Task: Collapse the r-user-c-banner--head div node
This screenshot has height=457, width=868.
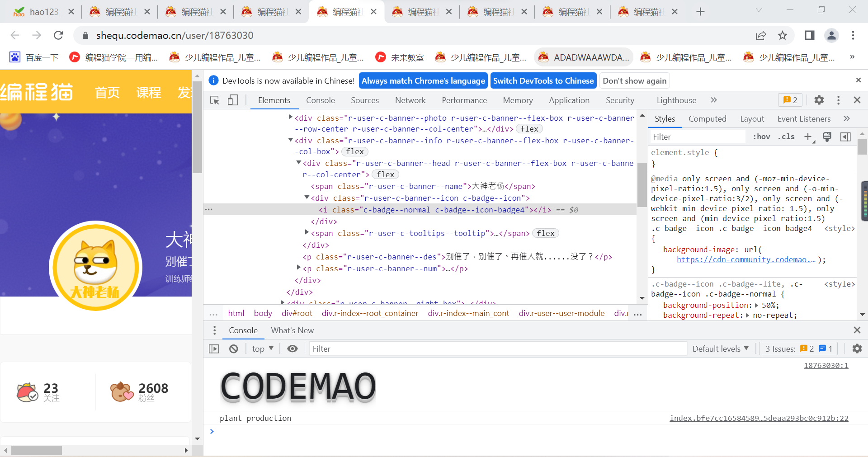Action: coord(298,163)
